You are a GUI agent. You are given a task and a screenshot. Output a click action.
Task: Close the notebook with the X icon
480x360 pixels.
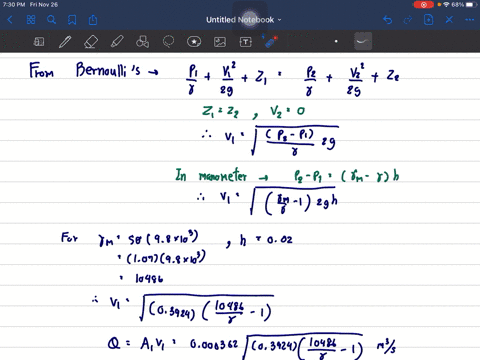tap(449, 20)
